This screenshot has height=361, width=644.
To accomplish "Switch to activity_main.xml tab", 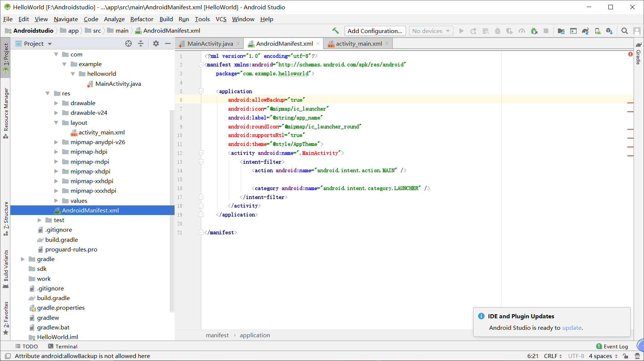I will 358,43.
